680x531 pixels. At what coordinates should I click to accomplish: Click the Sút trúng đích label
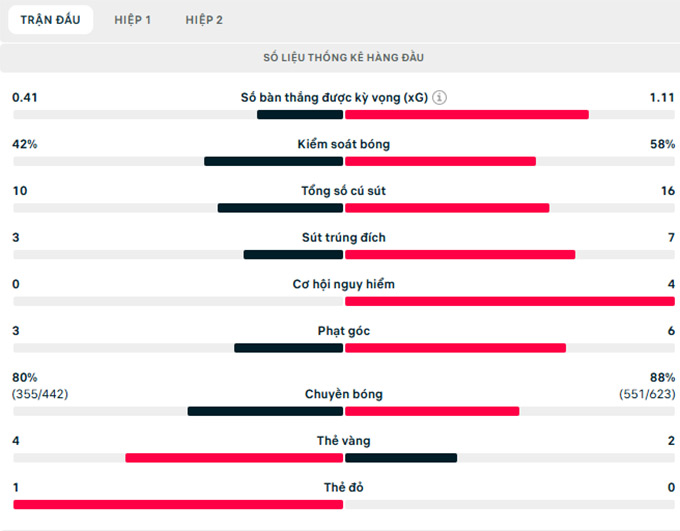(x=344, y=238)
